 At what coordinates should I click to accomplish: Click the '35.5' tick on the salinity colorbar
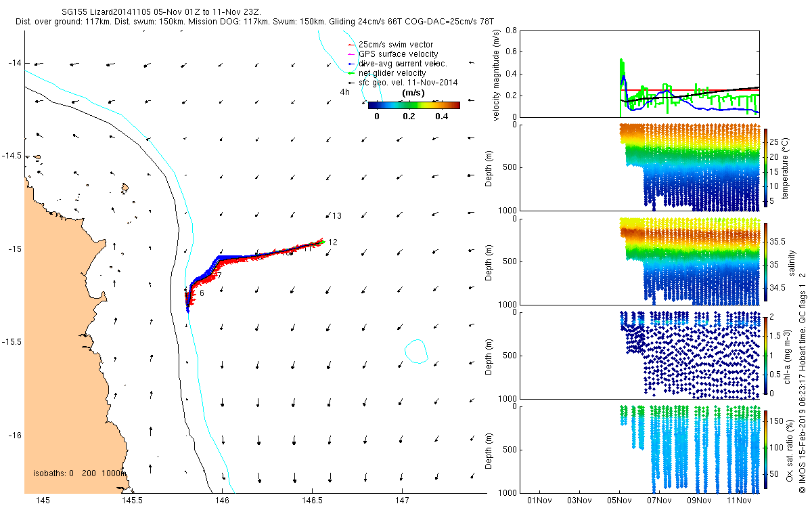pos(778,241)
